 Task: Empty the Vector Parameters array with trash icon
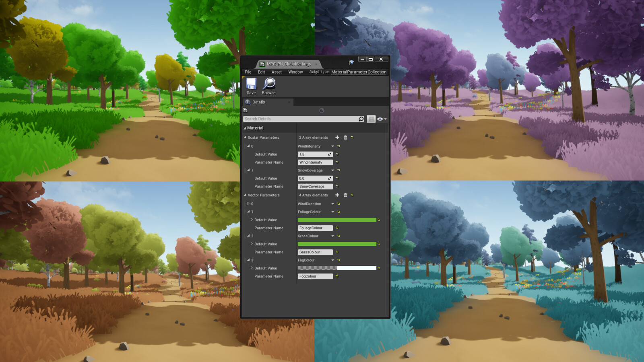[345, 195]
